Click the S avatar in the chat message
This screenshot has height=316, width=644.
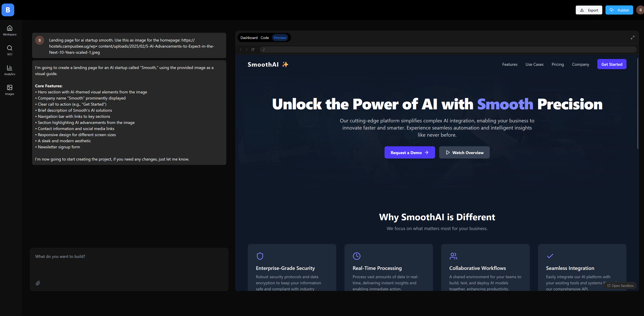[40, 40]
